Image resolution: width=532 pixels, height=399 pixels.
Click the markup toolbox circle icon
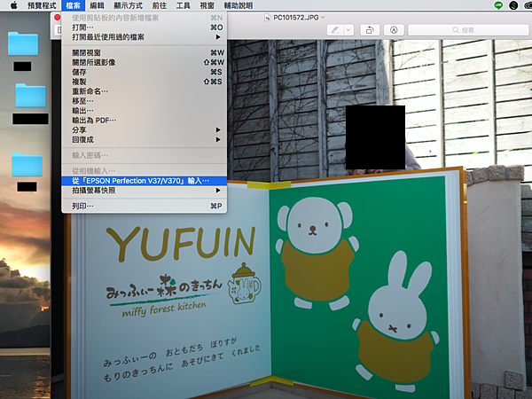click(394, 30)
